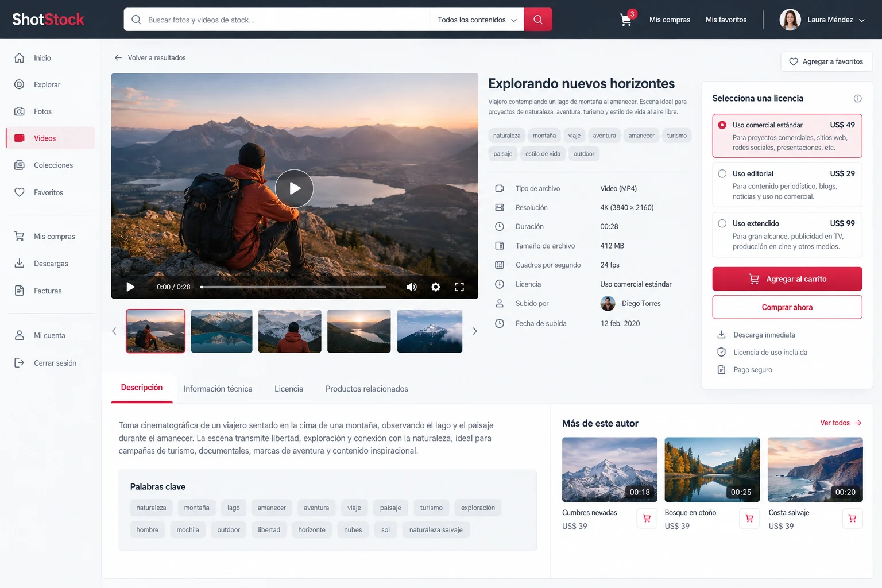882x588 pixels.
Task: Click Agregar al carrito button
Action: click(x=787, y=279)
